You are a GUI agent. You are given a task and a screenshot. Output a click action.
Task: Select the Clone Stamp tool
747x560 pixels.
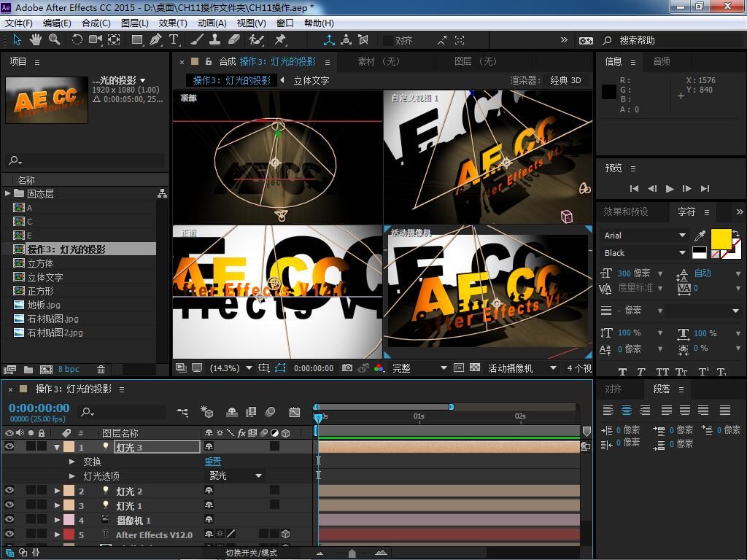tap(215, 40)
